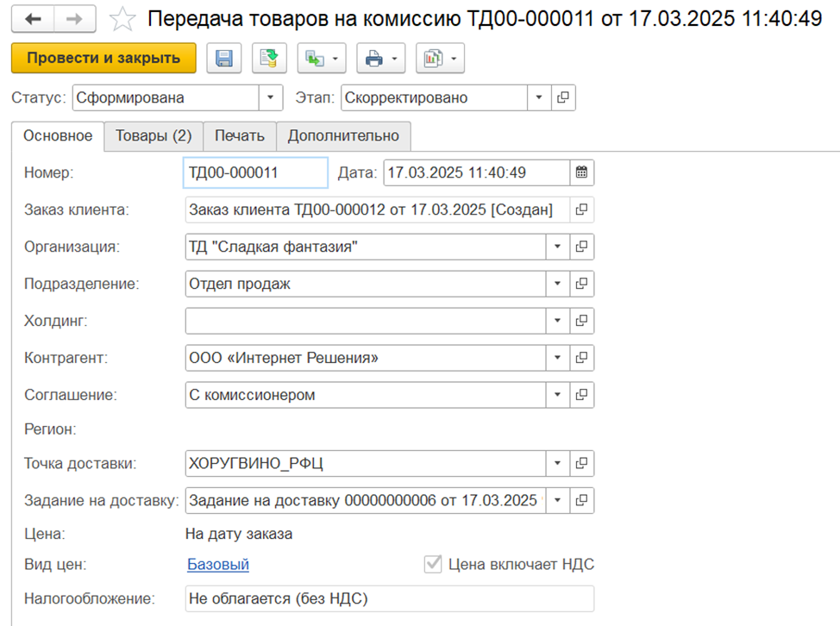
Task: Expand the Этап dropdown list
Action: point(540,97)
